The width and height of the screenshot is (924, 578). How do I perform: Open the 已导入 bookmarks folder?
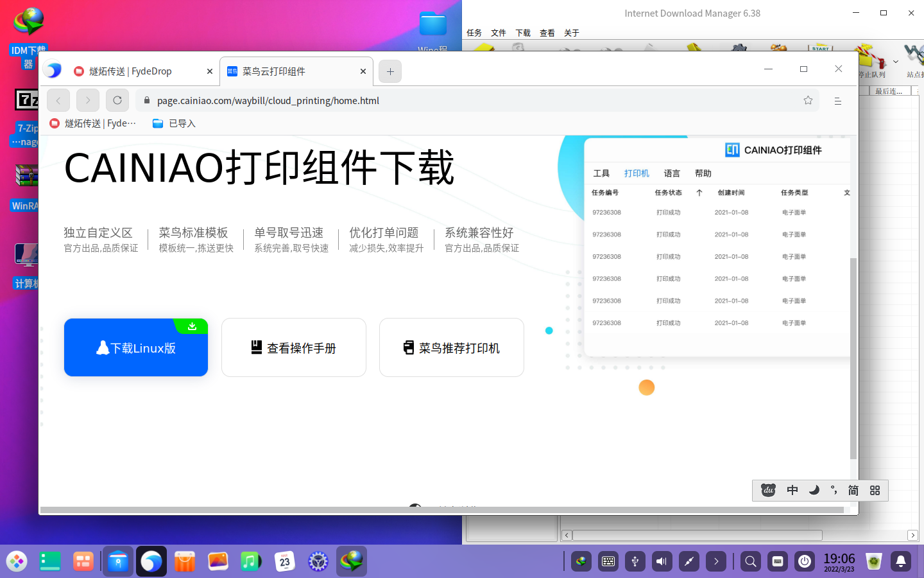[174, 123]
